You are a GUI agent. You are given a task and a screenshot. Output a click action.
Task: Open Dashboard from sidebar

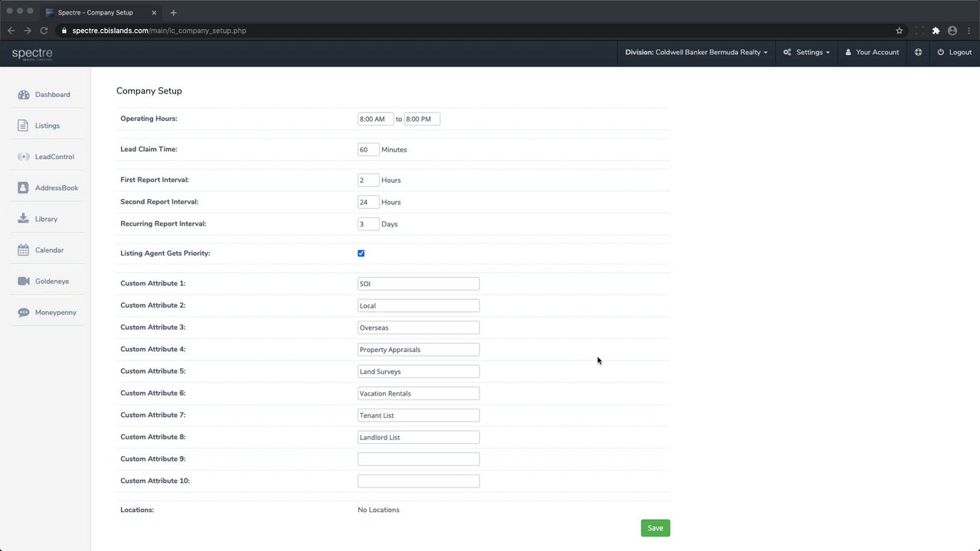pyautogui.click(x=52, y=95)
